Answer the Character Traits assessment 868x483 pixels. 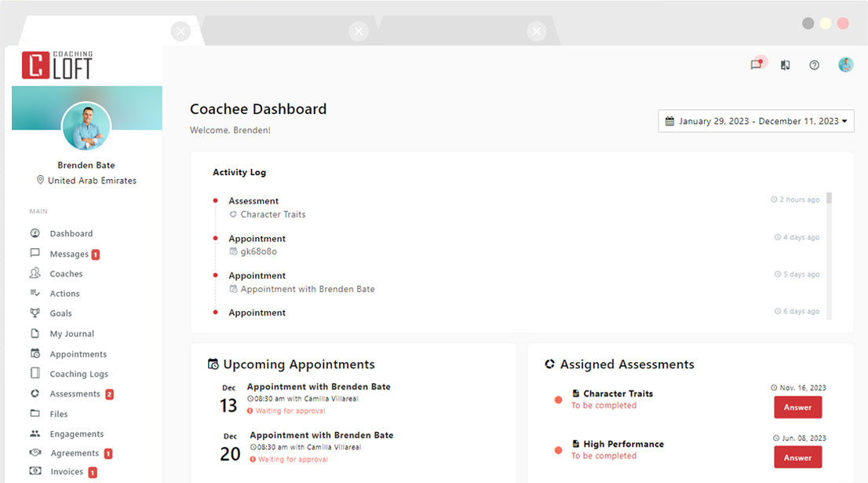coord(798,407)
